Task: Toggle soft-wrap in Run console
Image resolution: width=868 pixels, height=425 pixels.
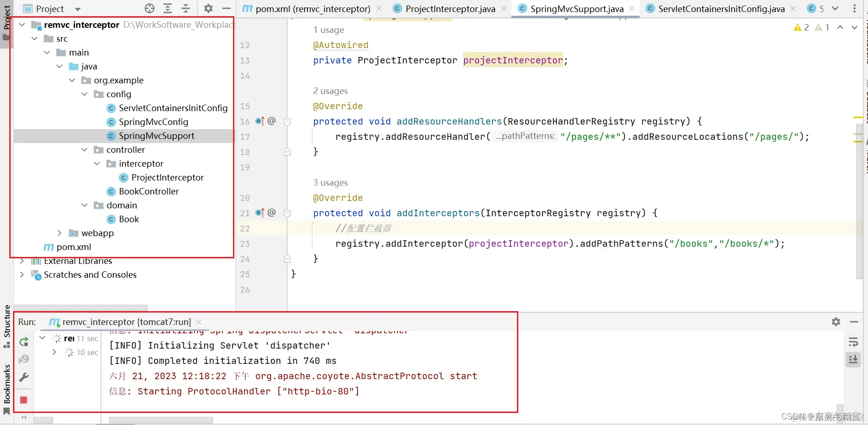Action: pyautogui.click(x=853, y=342)
